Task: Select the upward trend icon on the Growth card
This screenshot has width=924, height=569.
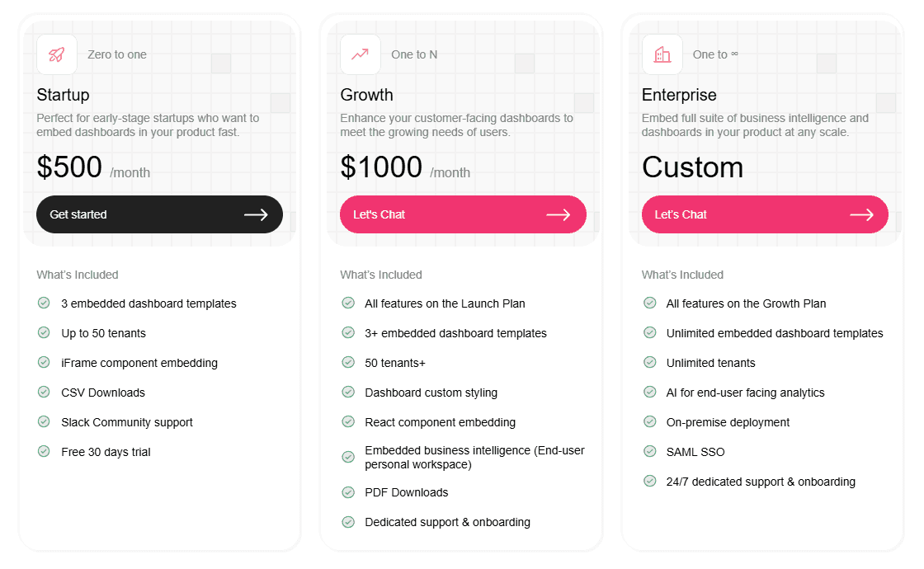Action: click(360, 53)
